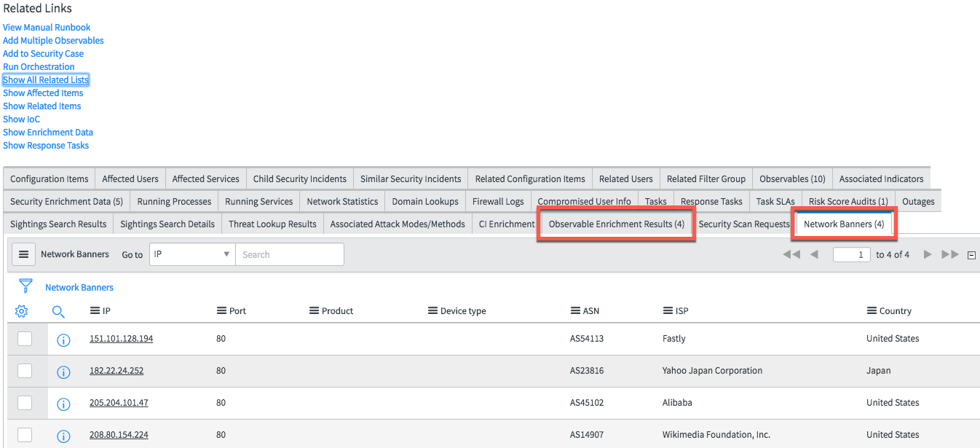Open Threat Lookup Results tab

(272, 224)
